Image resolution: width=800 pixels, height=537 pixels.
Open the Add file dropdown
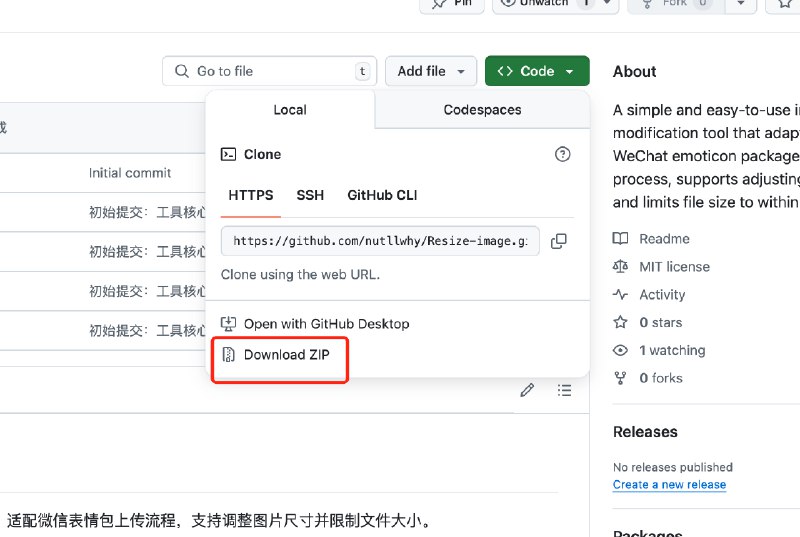tap(431, 71)
